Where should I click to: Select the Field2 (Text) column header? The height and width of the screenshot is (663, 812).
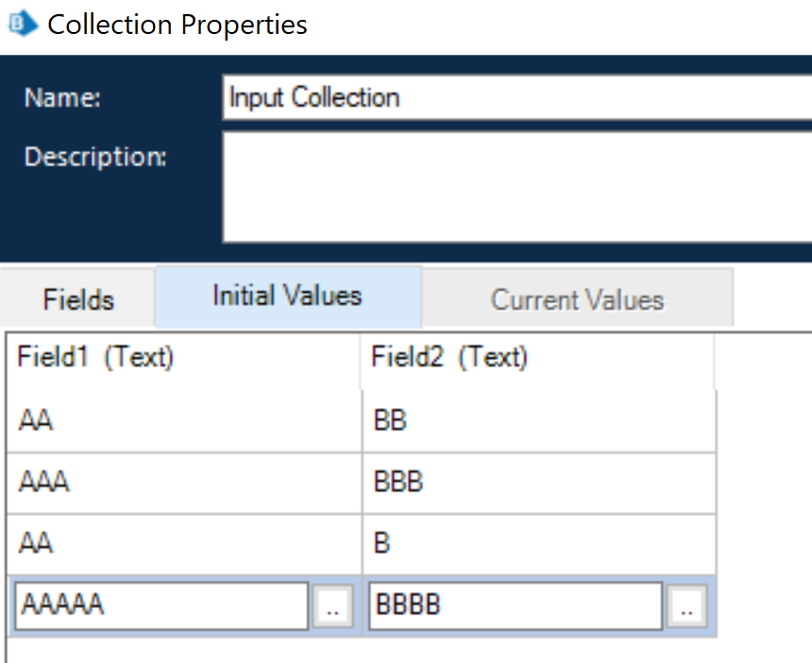[x=536, y=358]
